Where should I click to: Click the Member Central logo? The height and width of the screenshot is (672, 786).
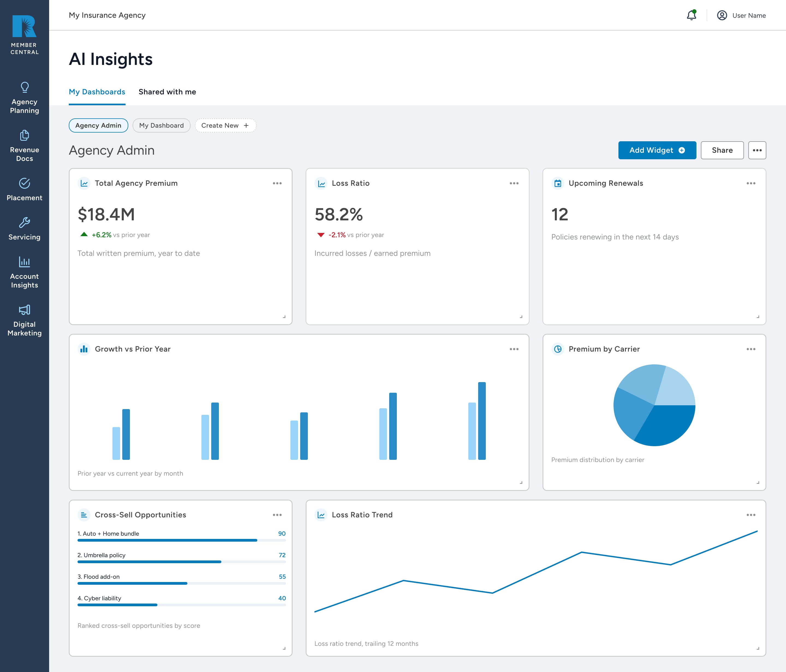pos(24,35)
